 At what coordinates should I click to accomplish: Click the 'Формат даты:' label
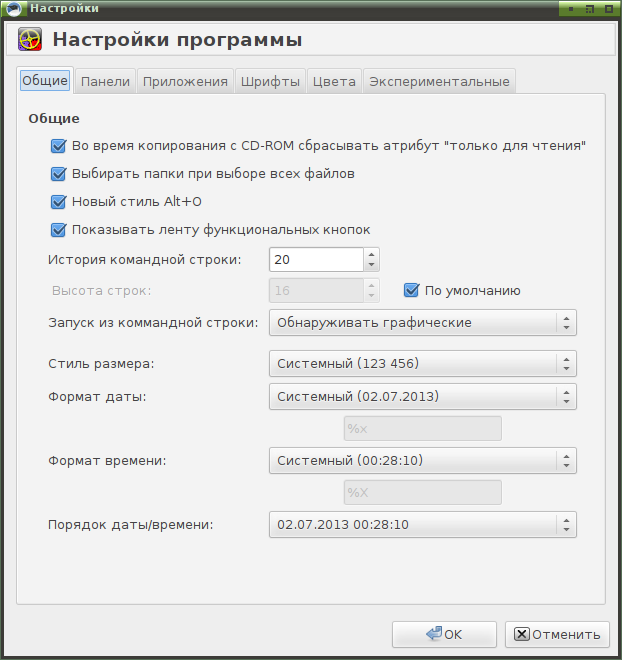point(97,397)
